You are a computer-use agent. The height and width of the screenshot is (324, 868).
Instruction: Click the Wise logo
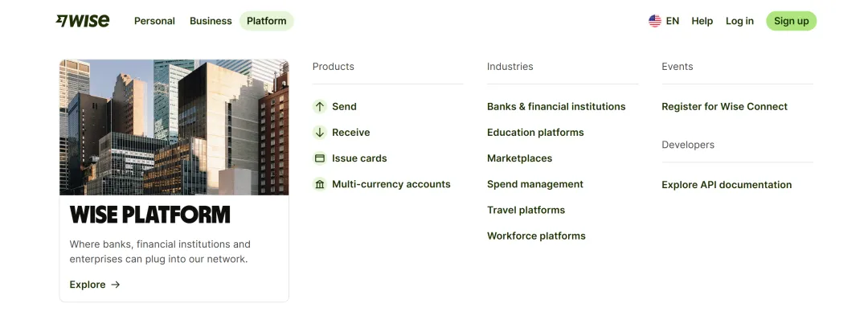pos(83,21)
